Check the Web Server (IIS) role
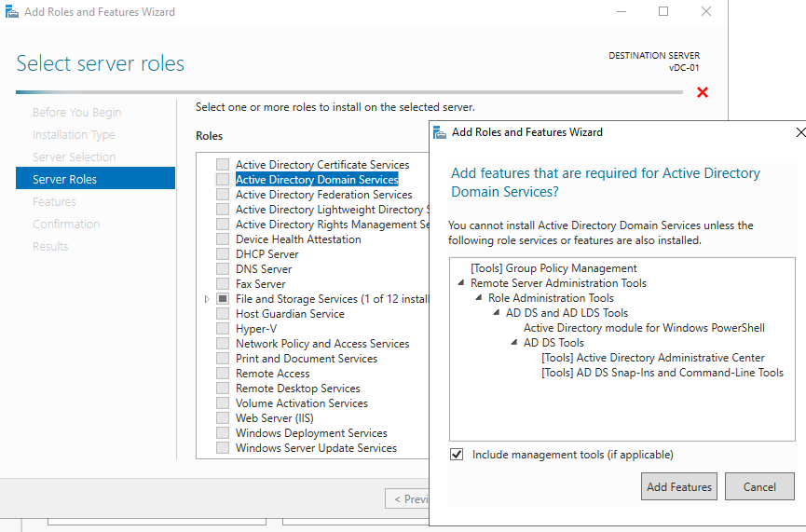Screen dimensions: 806x532 pyautogui.click(x=223, y=418)
